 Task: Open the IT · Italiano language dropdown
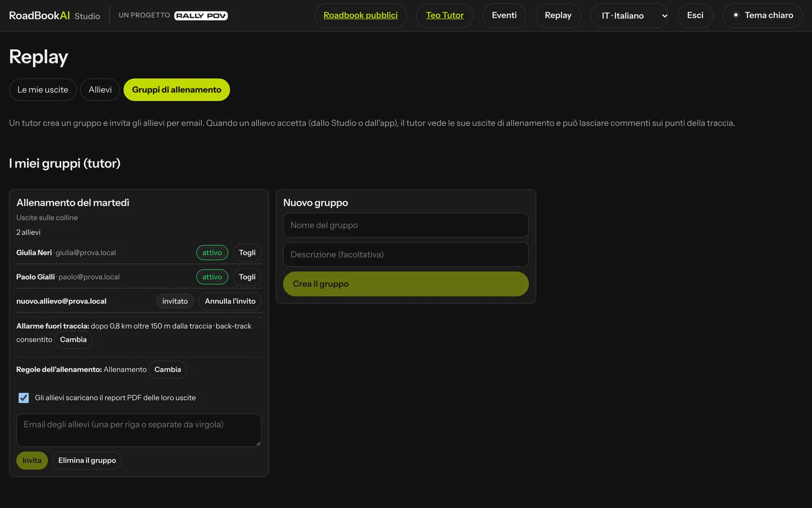click(629, 16)
